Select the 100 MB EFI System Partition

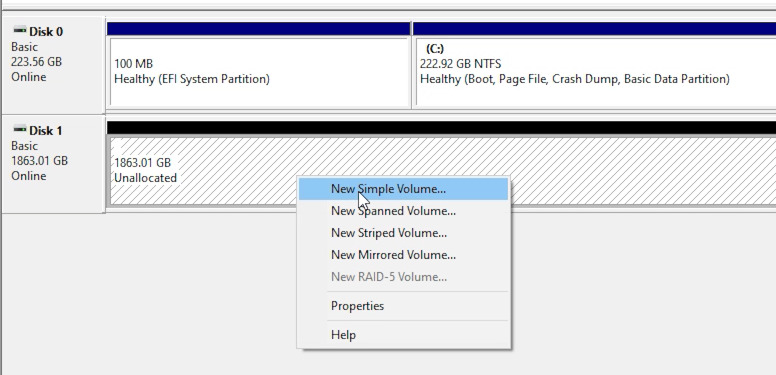258,71
